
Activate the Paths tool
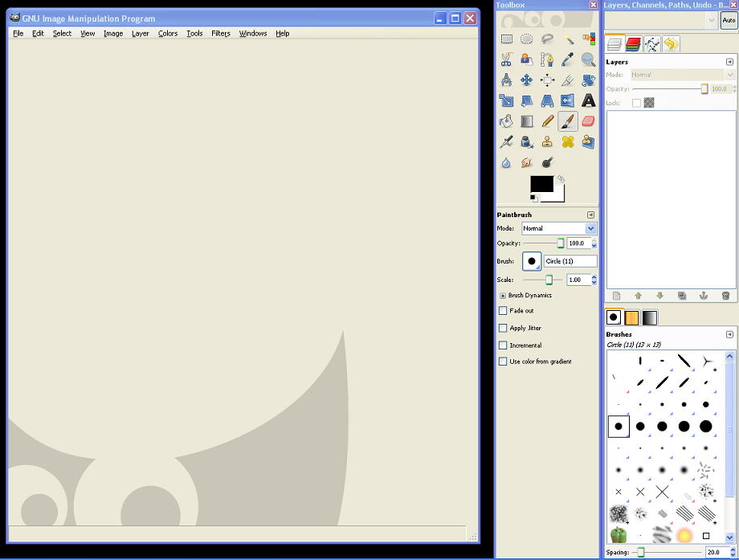(x=547, y=59)
